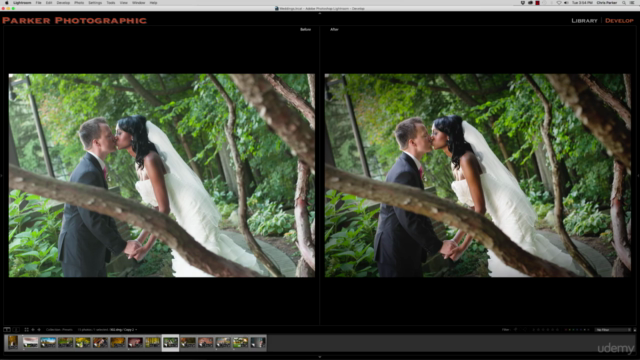Open the Edit menu
Image resolution: width=640 pixels, height=360 pixels.
pos(49,2)
